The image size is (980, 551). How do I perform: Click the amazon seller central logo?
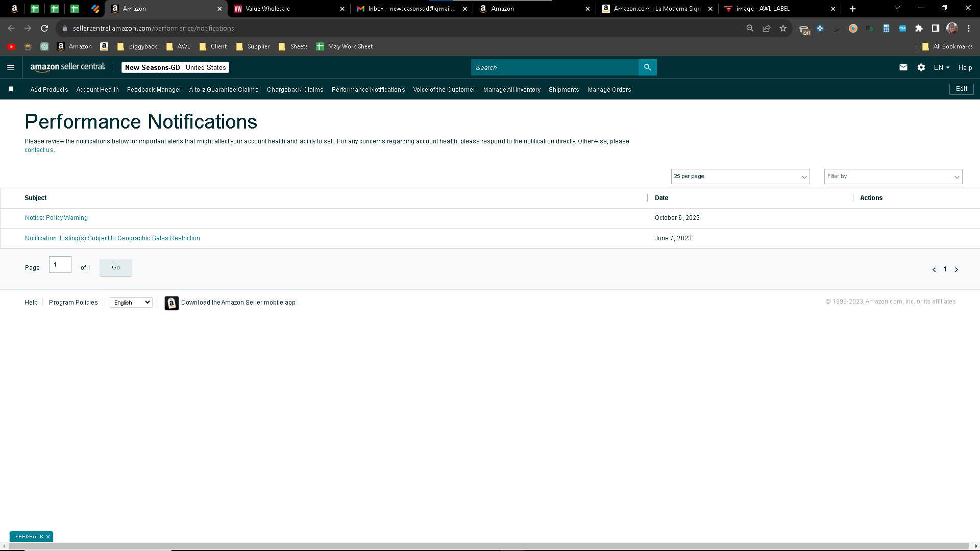67,67
